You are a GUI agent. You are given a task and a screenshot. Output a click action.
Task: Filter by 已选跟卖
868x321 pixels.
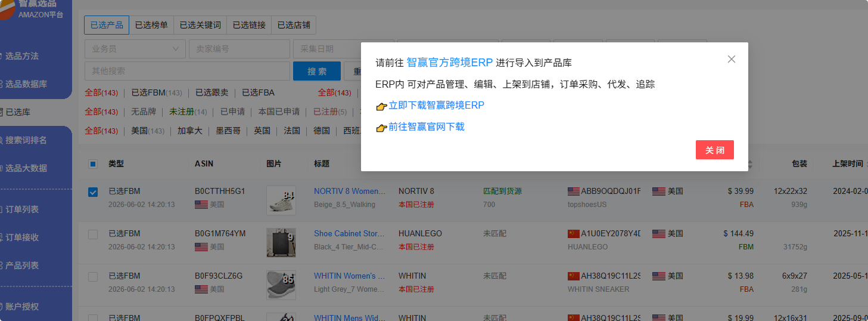(x=212, y=92)
